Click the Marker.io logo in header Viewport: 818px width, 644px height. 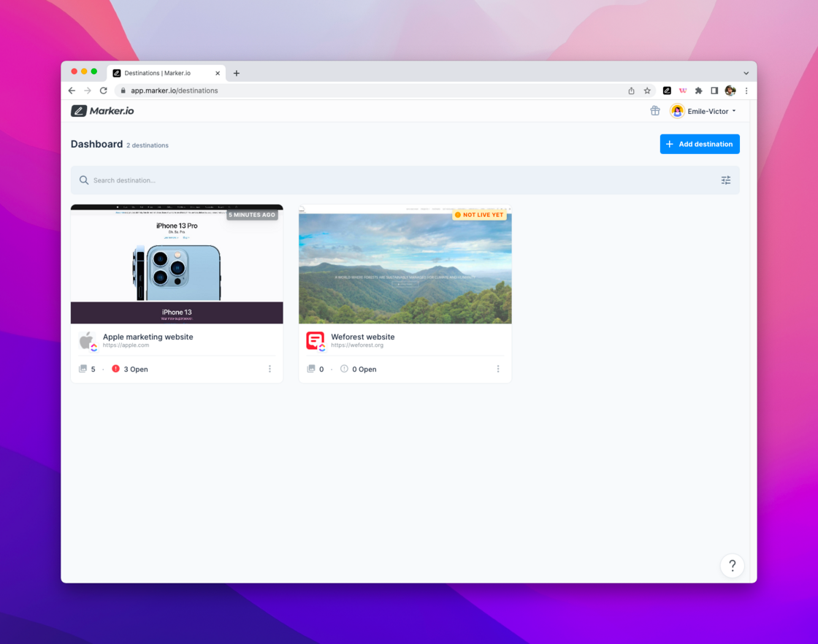102,110
